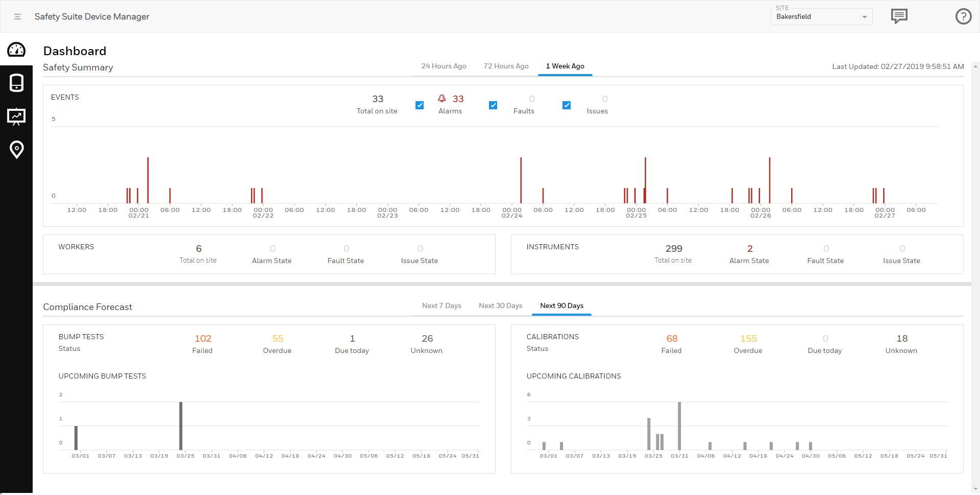The image size is (980, 495).
Task: Click the instruments Alarm State count of 2
Action: point(749,249)
